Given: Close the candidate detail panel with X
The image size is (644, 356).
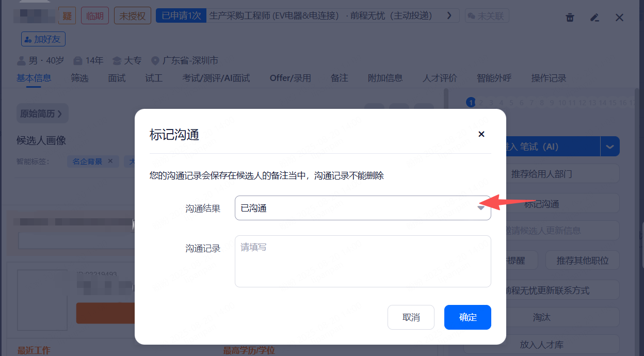Looking at the screenshot, I should [620, 18].
